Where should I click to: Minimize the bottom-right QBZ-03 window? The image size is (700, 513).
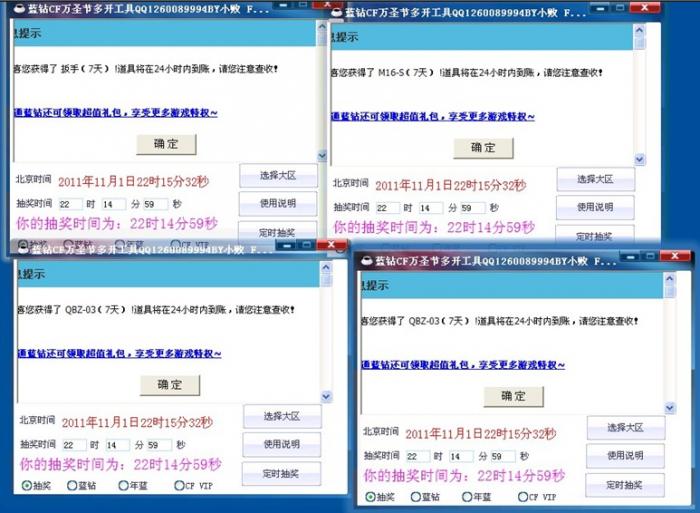(x=631, y=257)
